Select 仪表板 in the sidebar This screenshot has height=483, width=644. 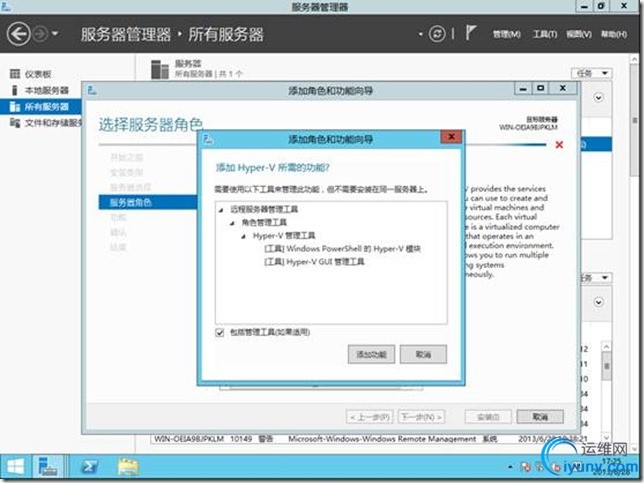click(38, 74)
